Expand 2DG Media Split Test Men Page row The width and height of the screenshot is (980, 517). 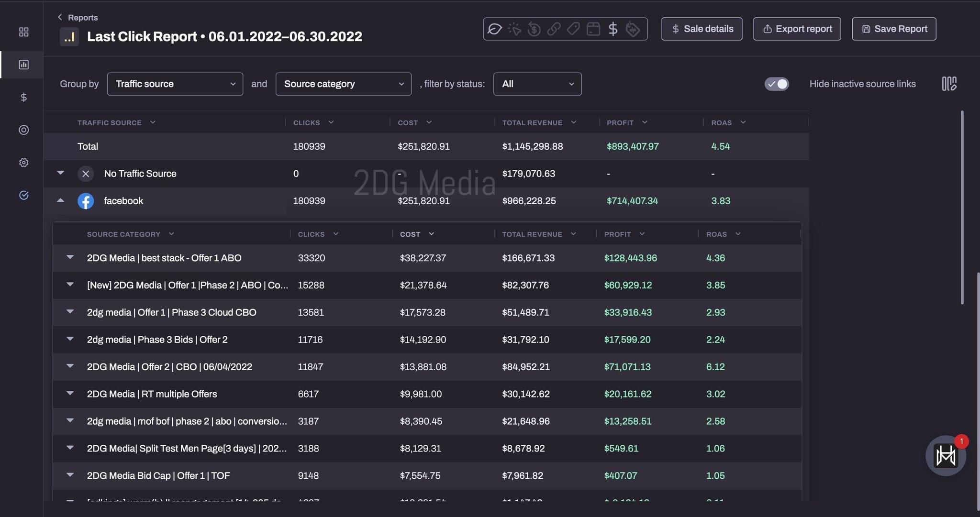click(x=70, y=448)
